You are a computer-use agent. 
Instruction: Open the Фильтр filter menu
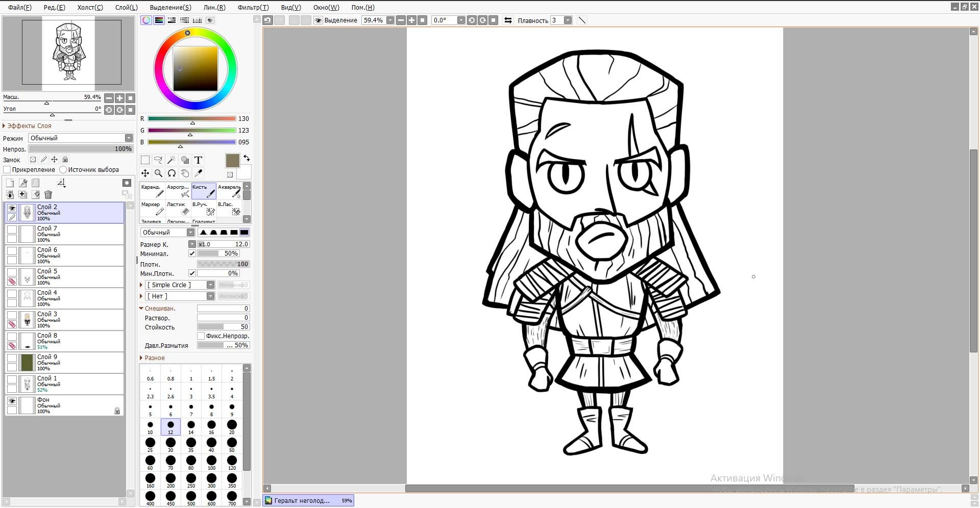point(253,7)
